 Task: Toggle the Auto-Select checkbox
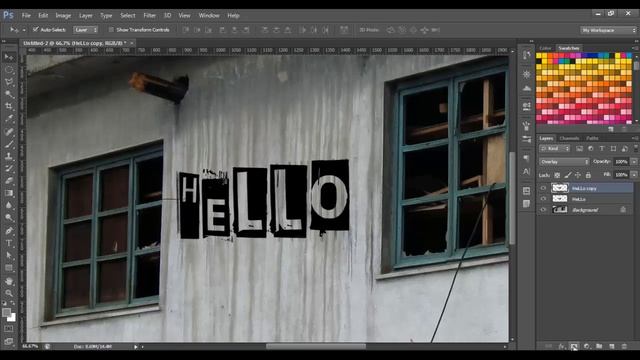(x=36, y=29)
